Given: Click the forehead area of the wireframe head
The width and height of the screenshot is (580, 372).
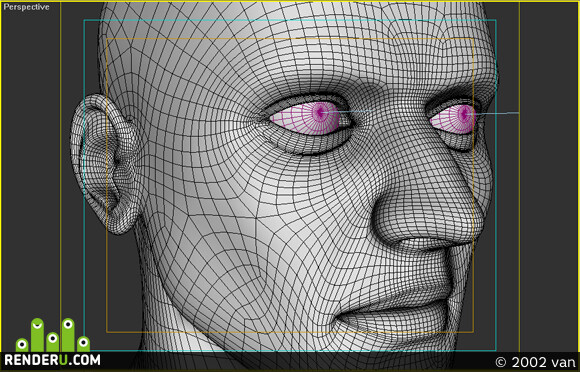Looking at the screenshot, I should click(x=296, y=48).
